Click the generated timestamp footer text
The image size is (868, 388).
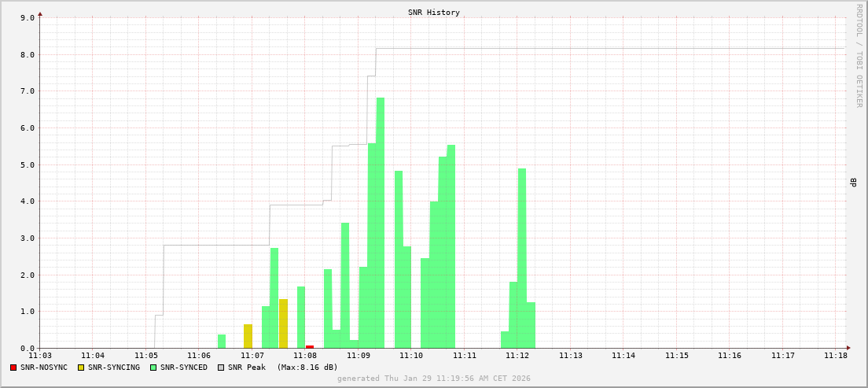pyautogui.click(x=434, y=379)
